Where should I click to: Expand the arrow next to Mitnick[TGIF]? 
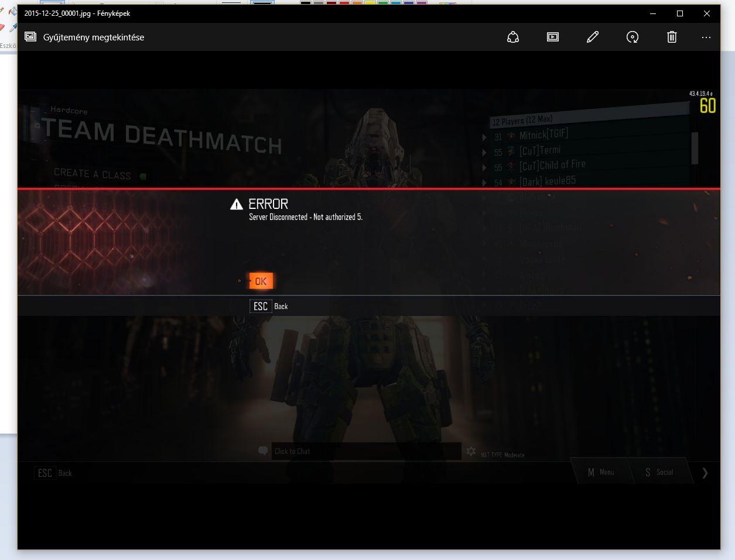pos(484,138)
